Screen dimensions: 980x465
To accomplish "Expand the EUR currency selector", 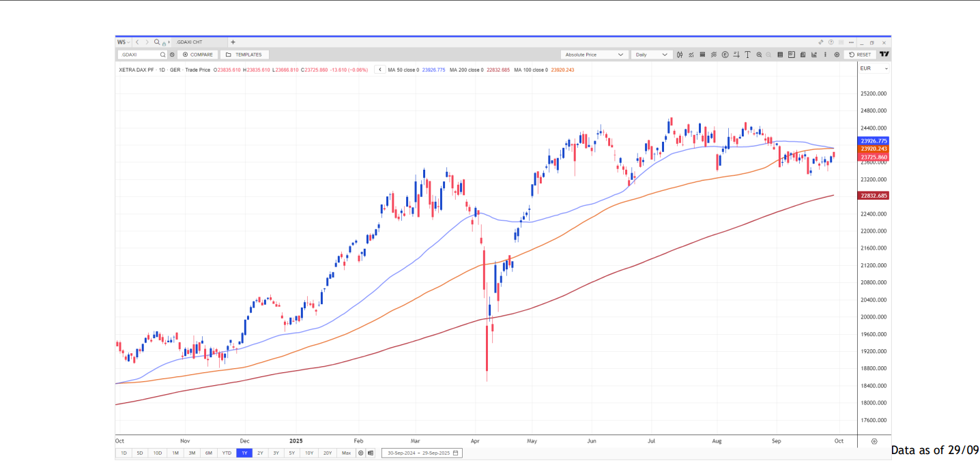I will [874, 68].
